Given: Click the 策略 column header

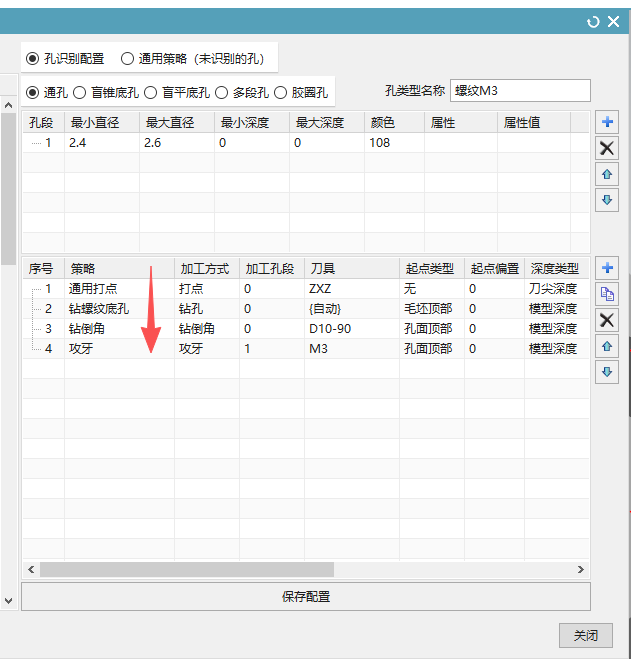Looking at the screenshot, I should pyautogui.click(x=119, y=269).
